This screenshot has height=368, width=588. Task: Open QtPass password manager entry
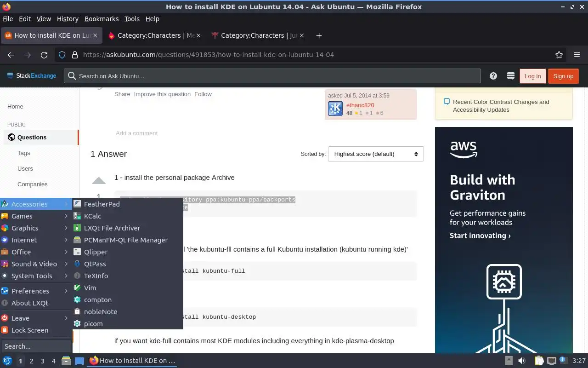point(128,264)
